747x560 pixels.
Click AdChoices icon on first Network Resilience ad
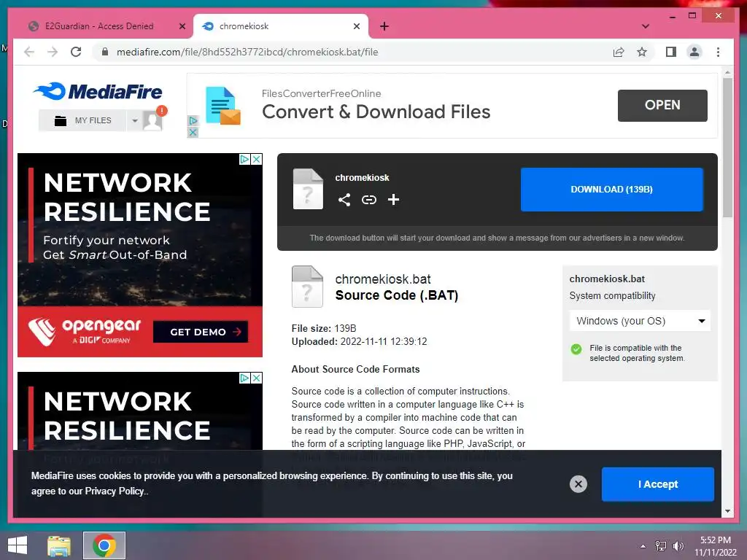coord(244,159)
